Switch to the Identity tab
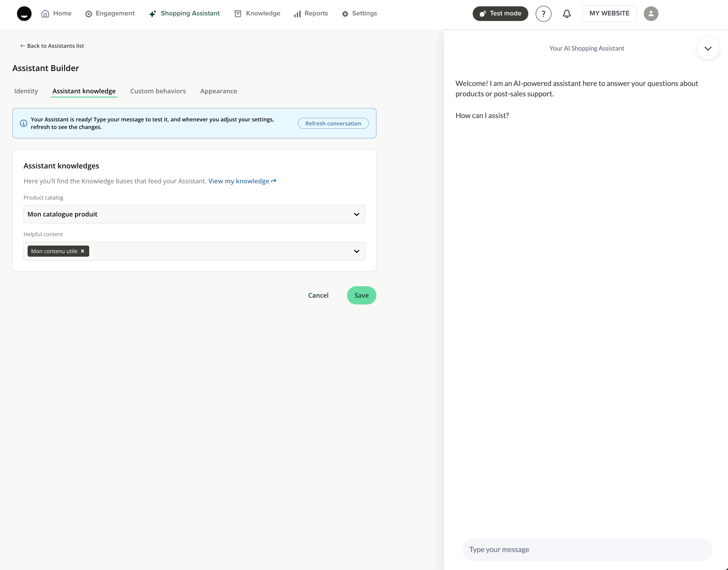This screenshot has height=570, width=728. (26, 91)
